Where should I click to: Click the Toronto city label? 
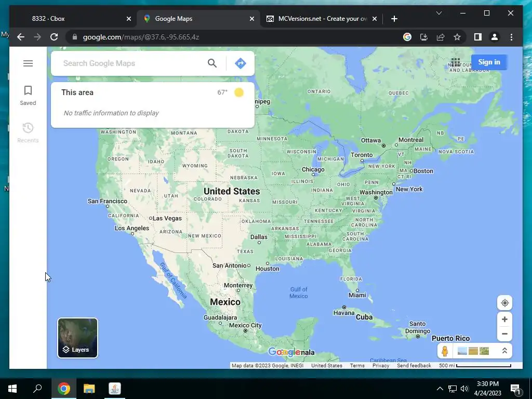point(362,155)
